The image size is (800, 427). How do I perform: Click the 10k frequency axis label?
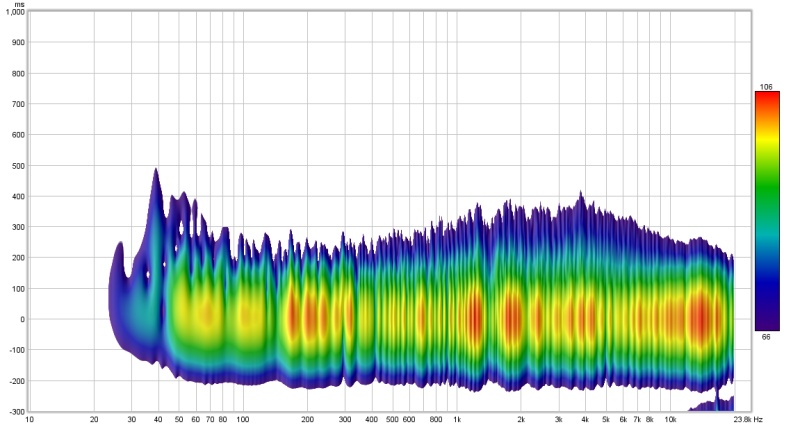point(670,420)
